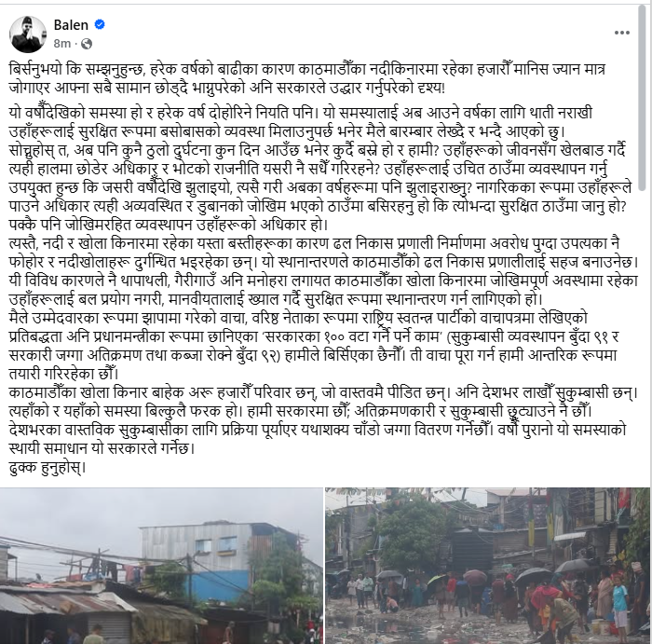
Task: Click the vertical scrollbar thumb
Action: click(643, 98)
